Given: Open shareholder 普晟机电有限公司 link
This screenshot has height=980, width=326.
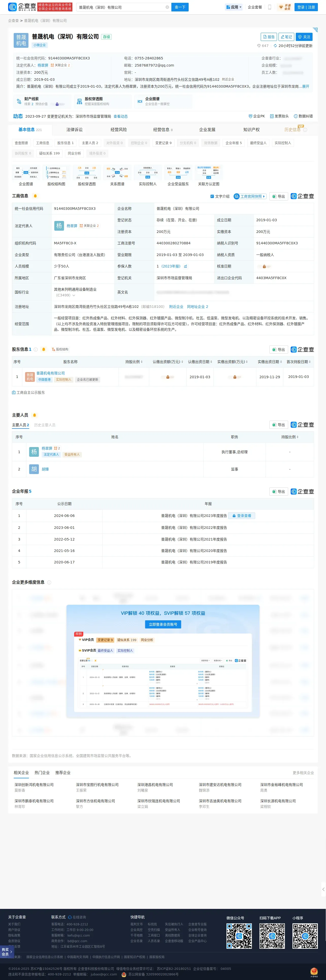Looking at the screenshot, I should coord(51,373).
